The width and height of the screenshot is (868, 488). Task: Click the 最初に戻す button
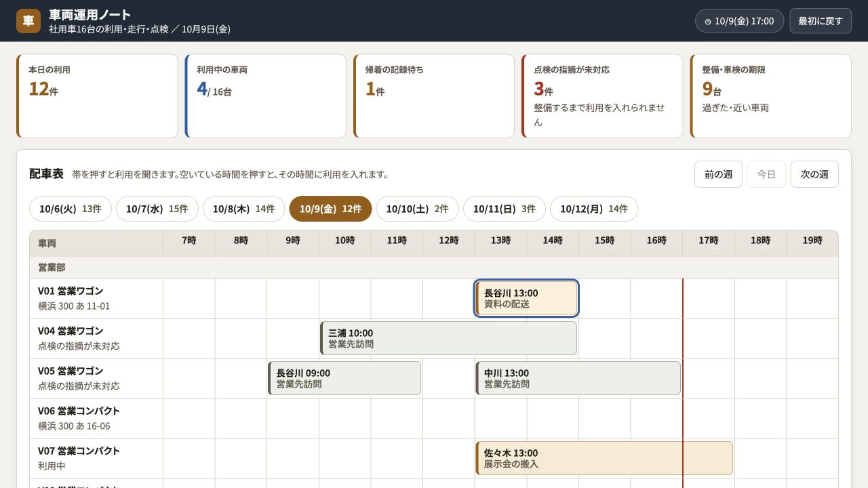click(821, 21)
